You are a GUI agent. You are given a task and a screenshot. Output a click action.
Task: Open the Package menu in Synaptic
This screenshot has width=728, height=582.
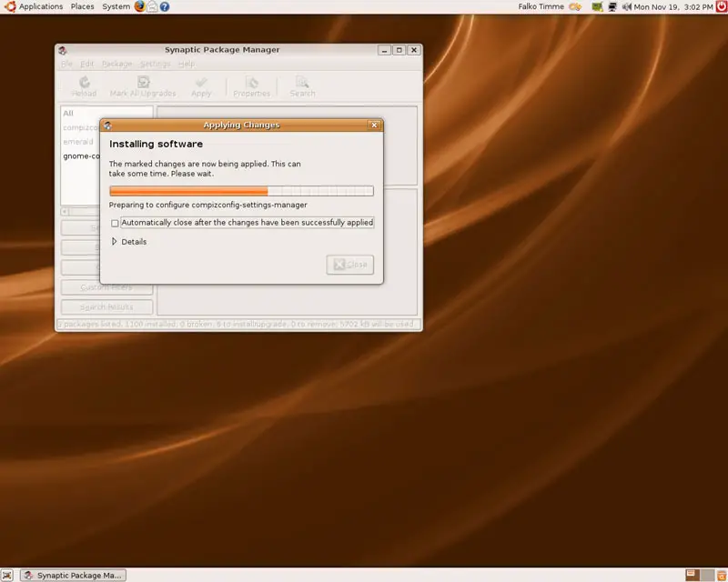[117, 64]
